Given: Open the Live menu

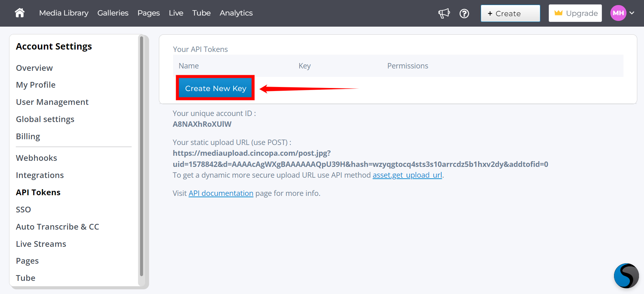Looking at the screenshot, I should [x=176, y=13].
